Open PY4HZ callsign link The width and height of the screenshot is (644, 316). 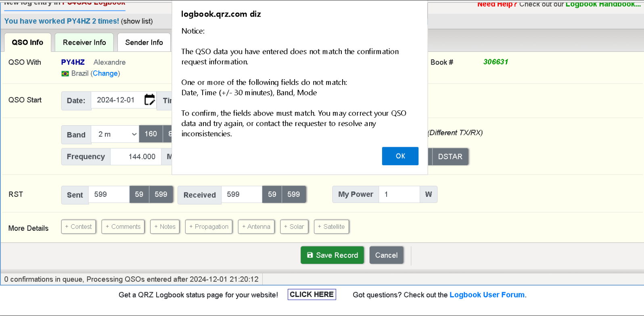coord(73,62)
